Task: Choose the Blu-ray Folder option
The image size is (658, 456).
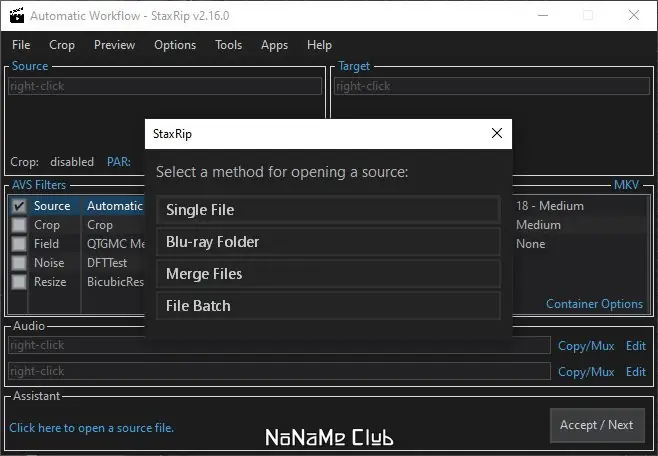Action: pos(328,242)
